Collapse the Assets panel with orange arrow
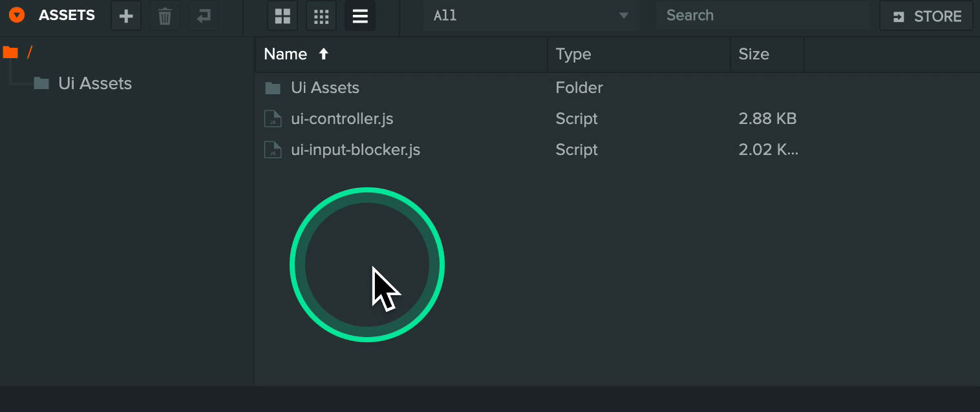980x412 pixels. (x=17, y=15)
